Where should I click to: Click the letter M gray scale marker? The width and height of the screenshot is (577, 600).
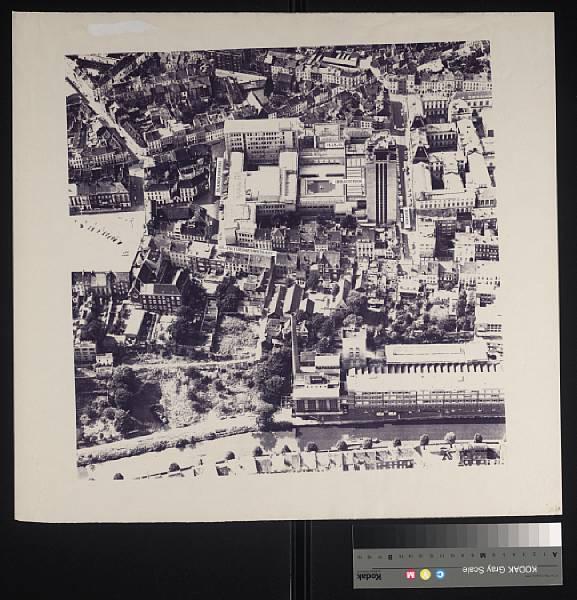(482, 555)
